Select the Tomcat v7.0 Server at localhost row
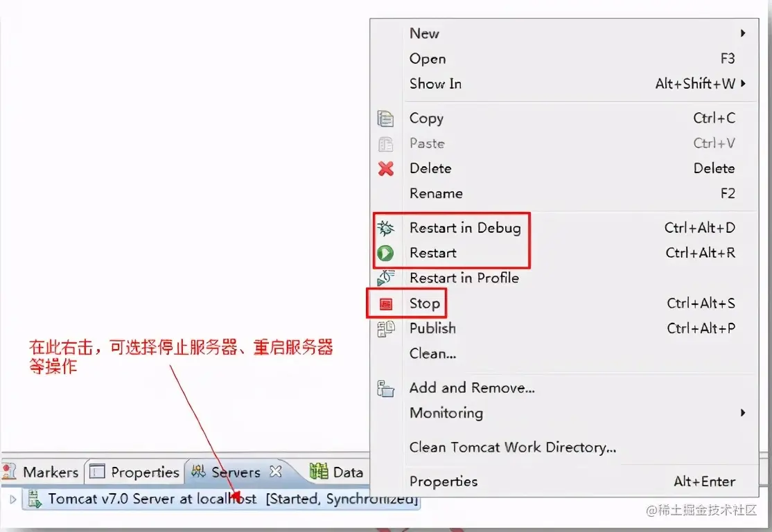The height and width of the screenshot is (532, 772). coord(221,499)
